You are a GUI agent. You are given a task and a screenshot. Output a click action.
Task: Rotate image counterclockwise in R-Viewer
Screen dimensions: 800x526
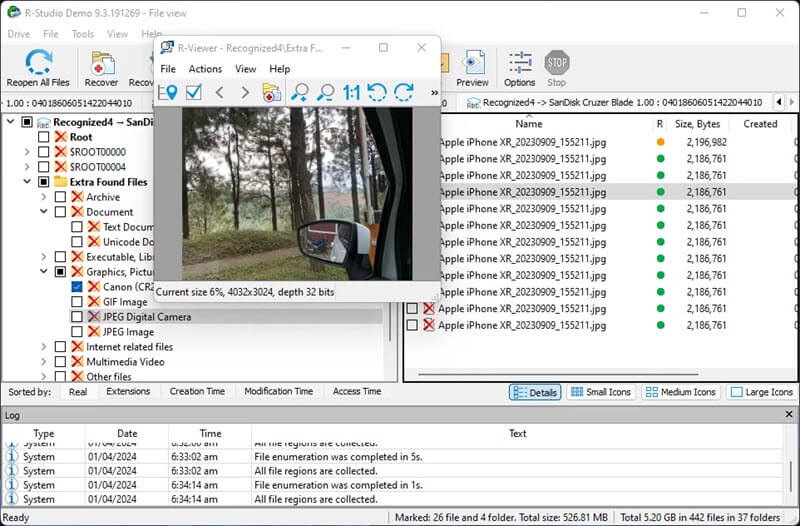pyautogui.click(x=377, y=92)
